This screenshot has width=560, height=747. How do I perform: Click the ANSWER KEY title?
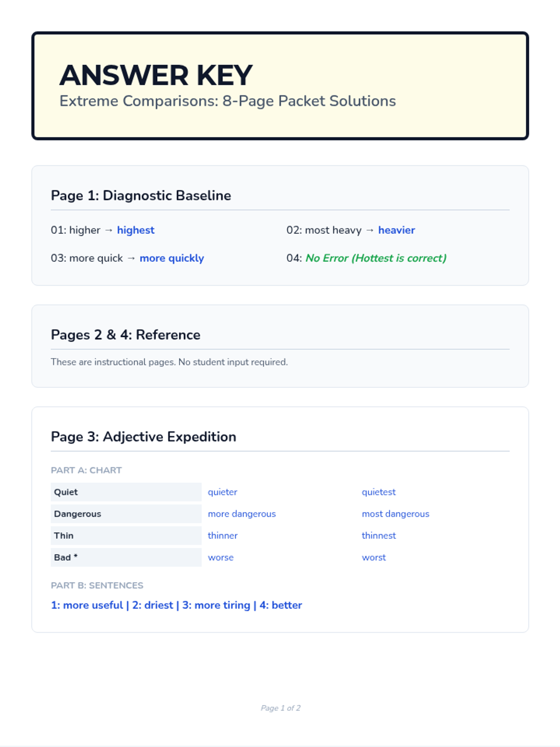click(x=156, y=75)
